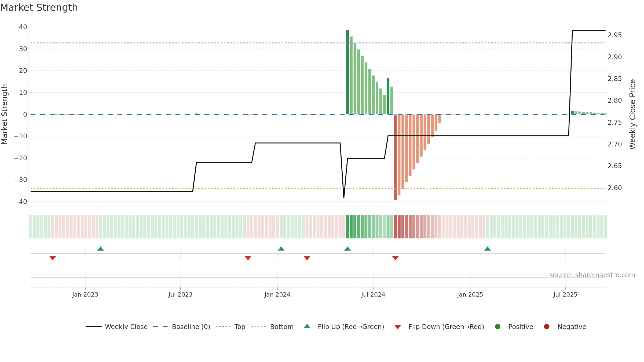
Task: Click the −40 strength tick label
Action: coord(21,202)
